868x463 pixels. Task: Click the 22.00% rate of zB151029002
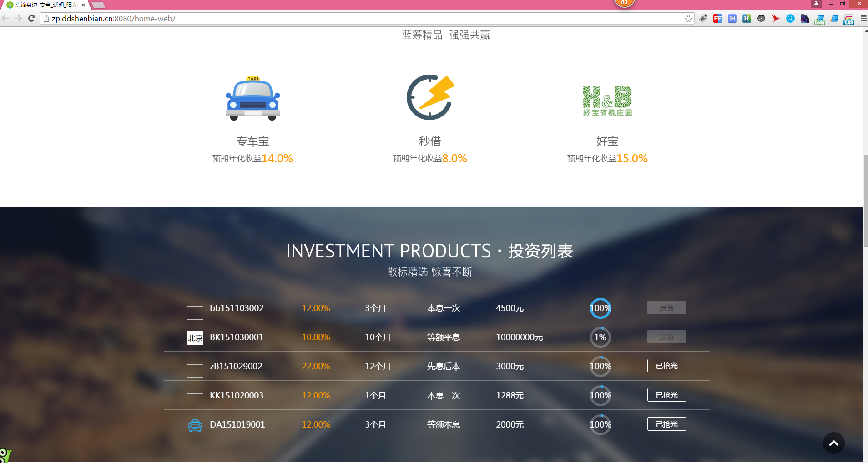pyautogui.click(x=316, y=366)
